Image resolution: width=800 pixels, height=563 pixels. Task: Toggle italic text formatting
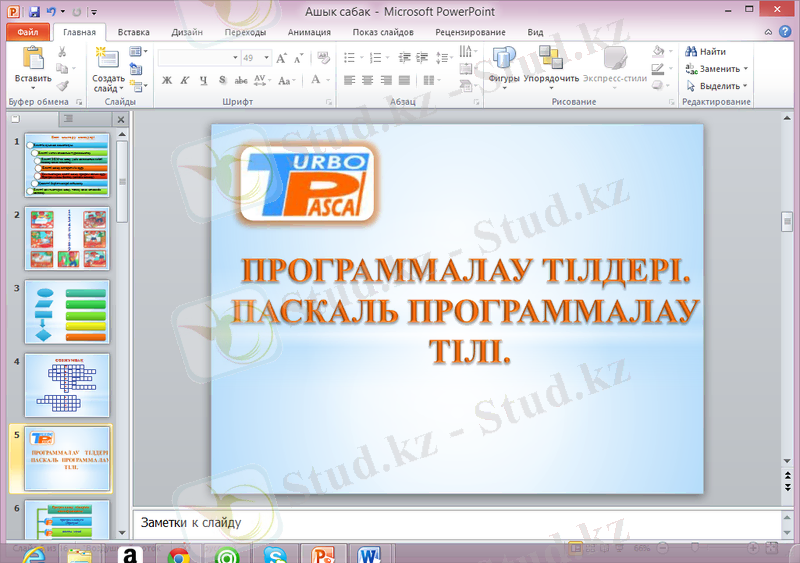[185, 80]
